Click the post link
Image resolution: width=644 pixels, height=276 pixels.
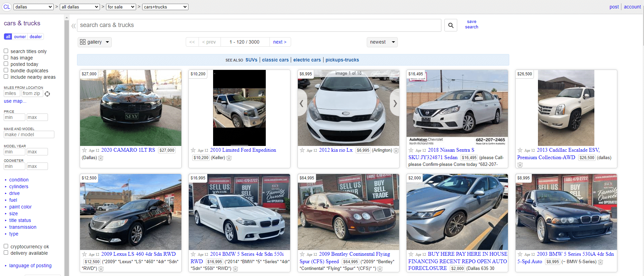coord(614,7)
